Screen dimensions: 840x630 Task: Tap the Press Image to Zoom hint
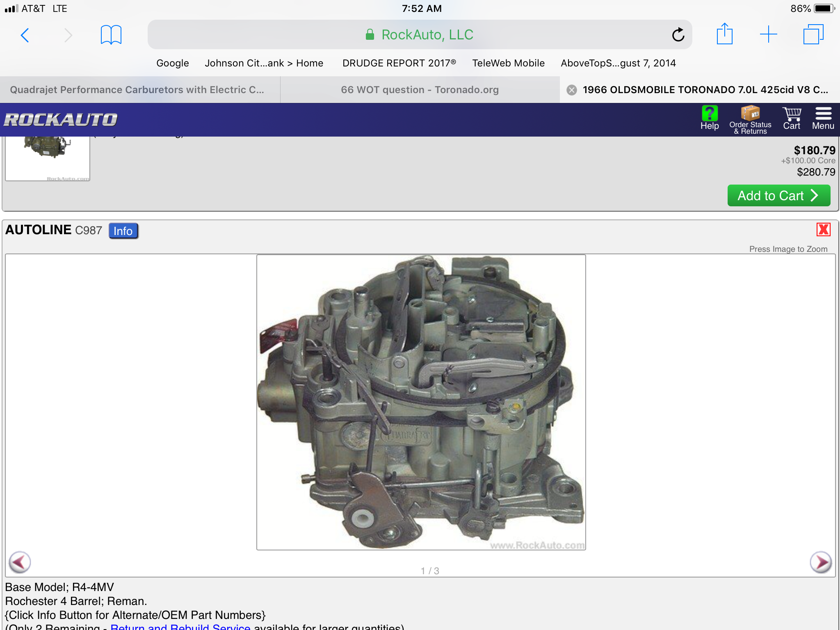click(788, 249)
